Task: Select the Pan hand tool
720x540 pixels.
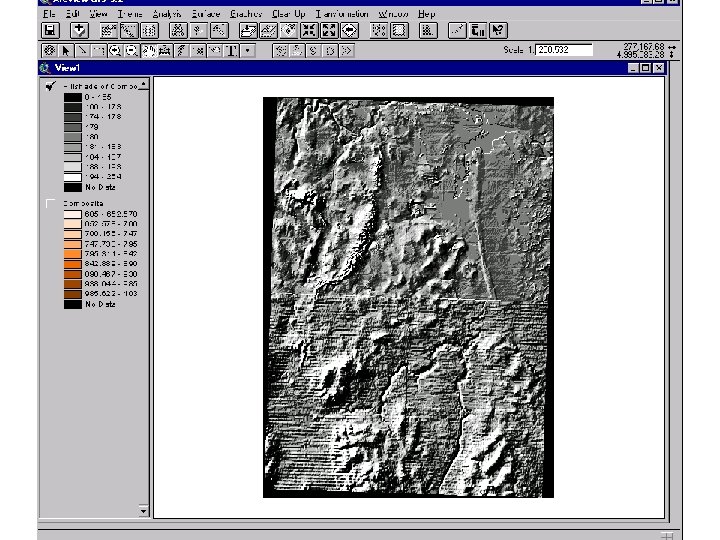Action: pyautogui.click(x=148, y=51)
